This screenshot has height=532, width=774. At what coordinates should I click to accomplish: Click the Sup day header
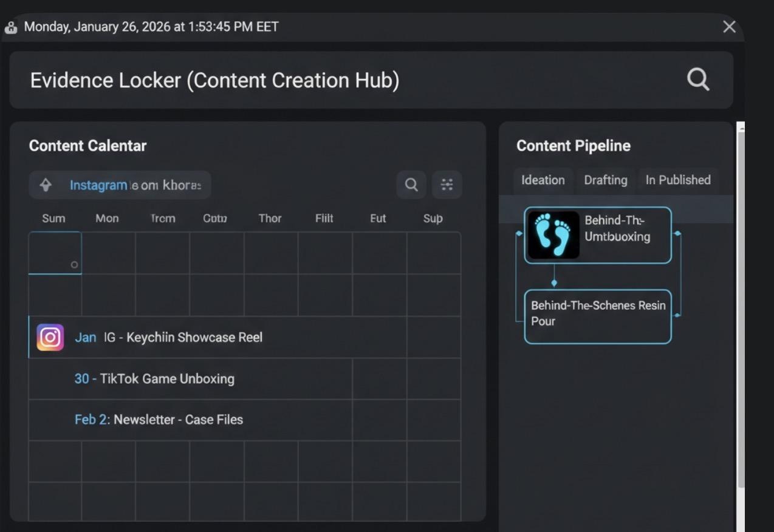[433, 219]
